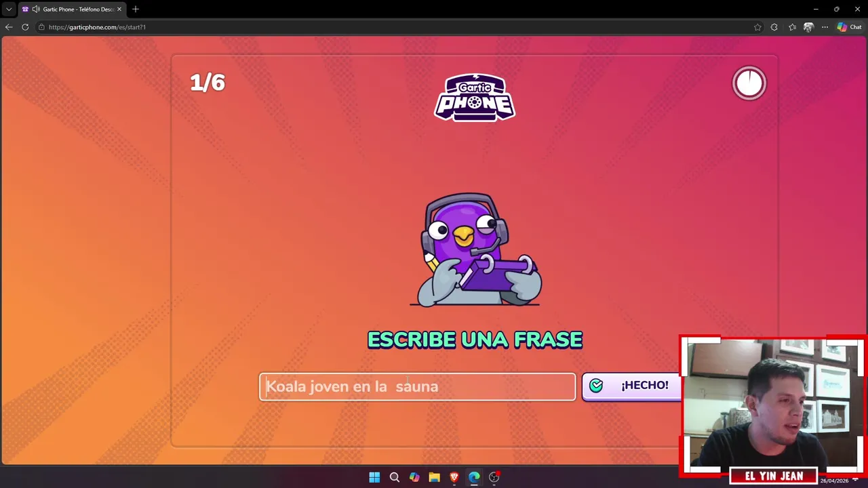Switch to Microsoft Edge in the taskbar
The image size is (868, 488).
point(474,477)
